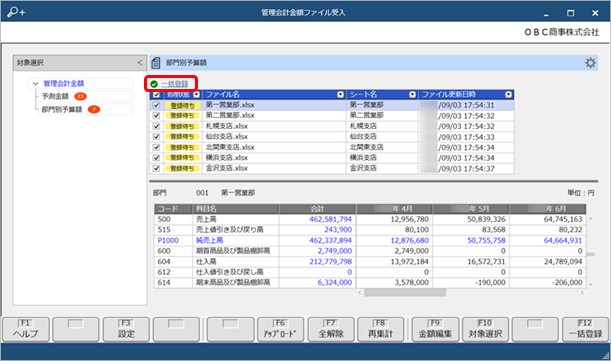611x361 pixels.
Task: Open the gear settings icon
Action: tap(590, 63)
